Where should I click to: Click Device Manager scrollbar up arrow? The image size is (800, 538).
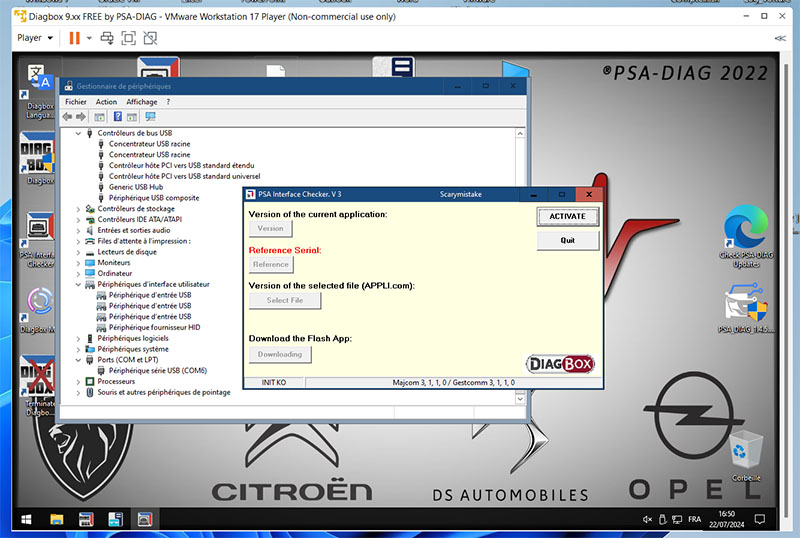coord(520,133)
